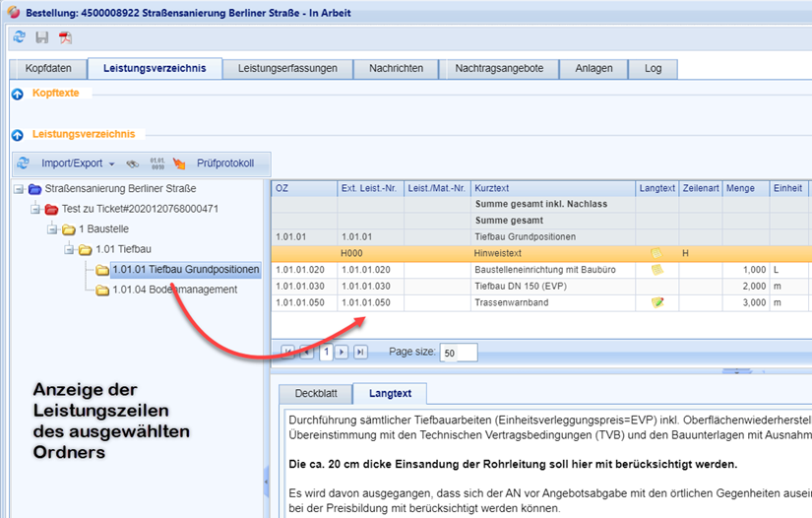Screen dimensions: 812x518
Task: Collapse the 1 Baustelle tree node
Action: (x=53, y=228)
